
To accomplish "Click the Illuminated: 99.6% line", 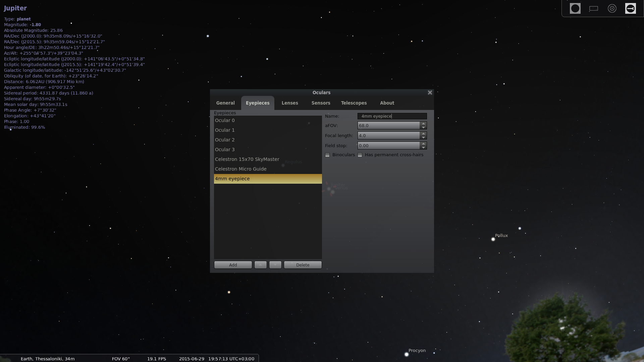I will coord(24,127).
